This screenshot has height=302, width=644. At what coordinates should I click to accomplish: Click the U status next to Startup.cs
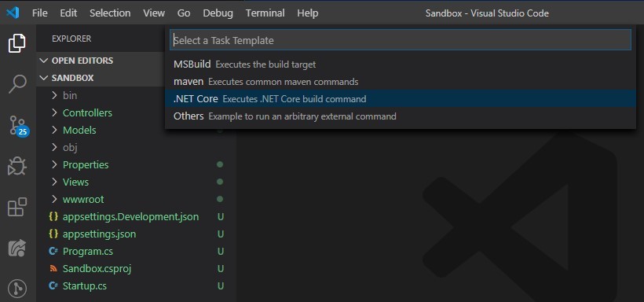point(221,285)
